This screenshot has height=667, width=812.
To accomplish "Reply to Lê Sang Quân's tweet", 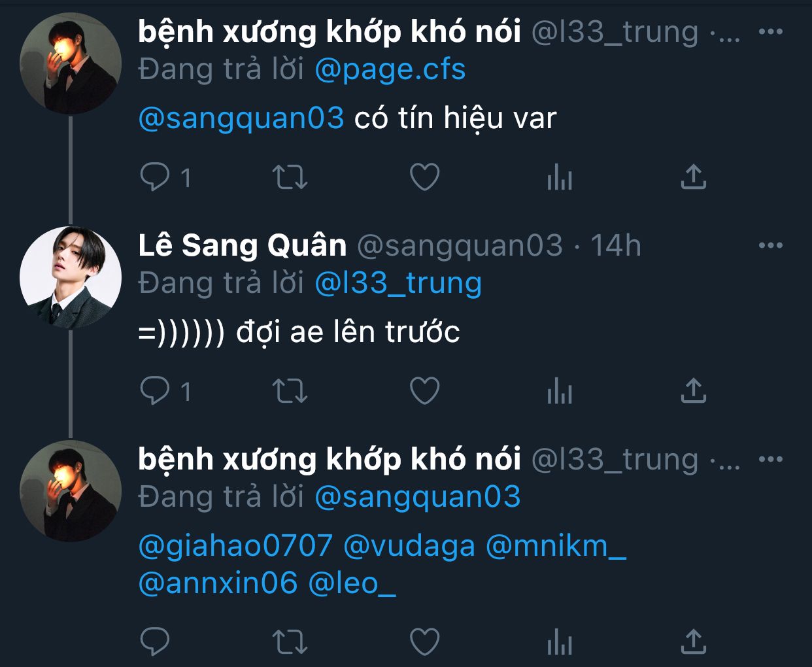I will click(155, 390).
